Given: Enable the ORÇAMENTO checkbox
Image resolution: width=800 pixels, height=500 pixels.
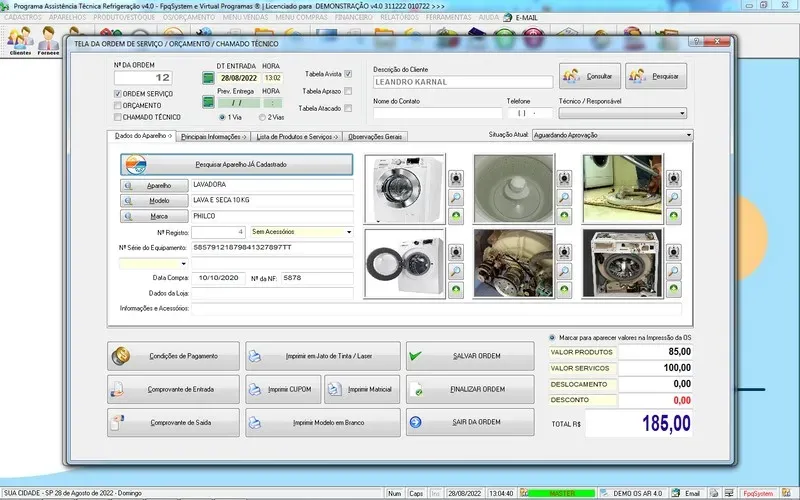Looking at the screenshot, I should [118, 105].
